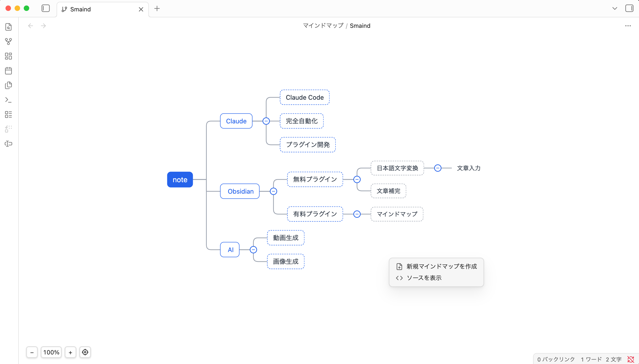Viewport: 639px width, 364px height.
Task: Open daily note calendar icon
Action: coord(8,71)
